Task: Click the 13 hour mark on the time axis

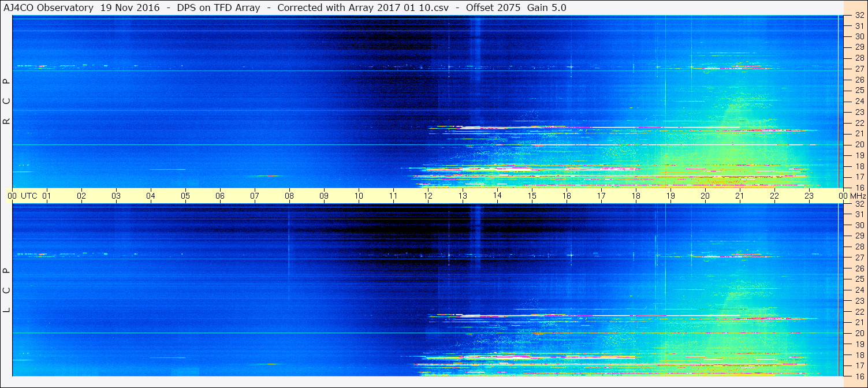Action: click(x=463, y=196)
